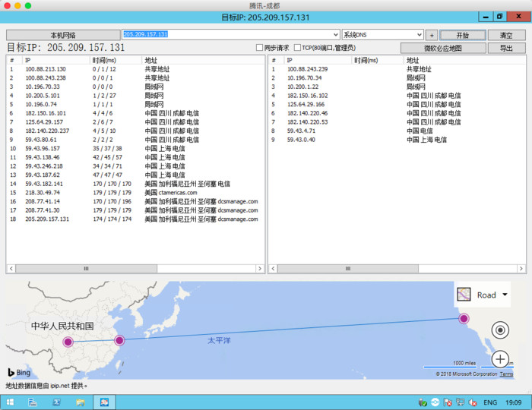Viewport: 532px width, 410px height.
Task: Launch PowerShell from the taskbar
Action: [x=56, y=402]
